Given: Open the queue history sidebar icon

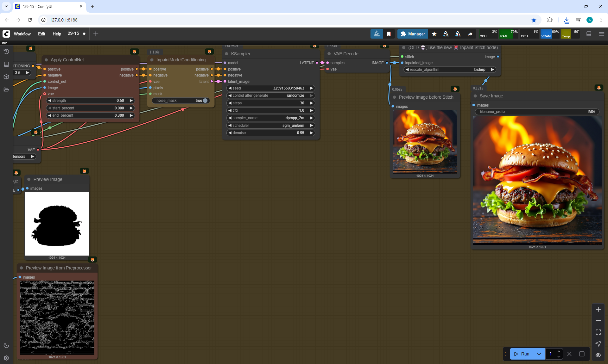Looking at the screenshot, I should coord(6,52).
